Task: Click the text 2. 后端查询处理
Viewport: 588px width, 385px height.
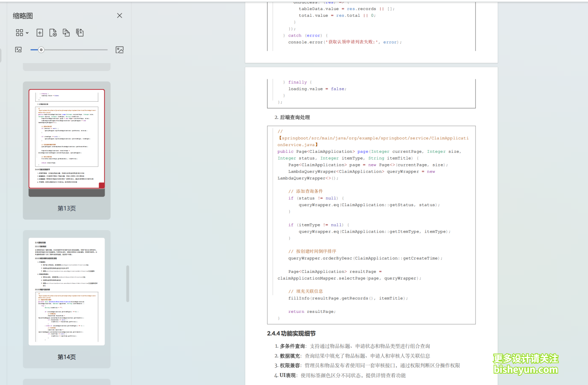Action: coord(292,118)
